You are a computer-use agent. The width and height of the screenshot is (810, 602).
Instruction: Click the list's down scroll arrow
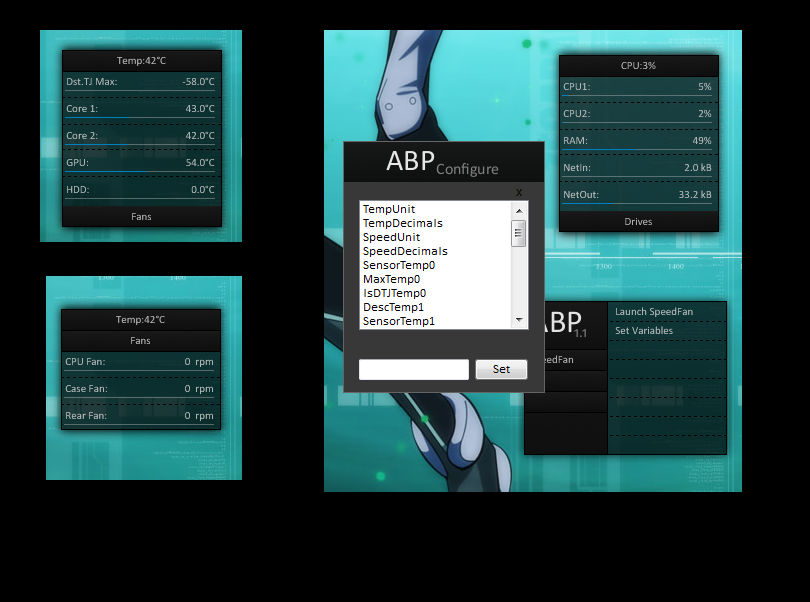coord(519,319)
